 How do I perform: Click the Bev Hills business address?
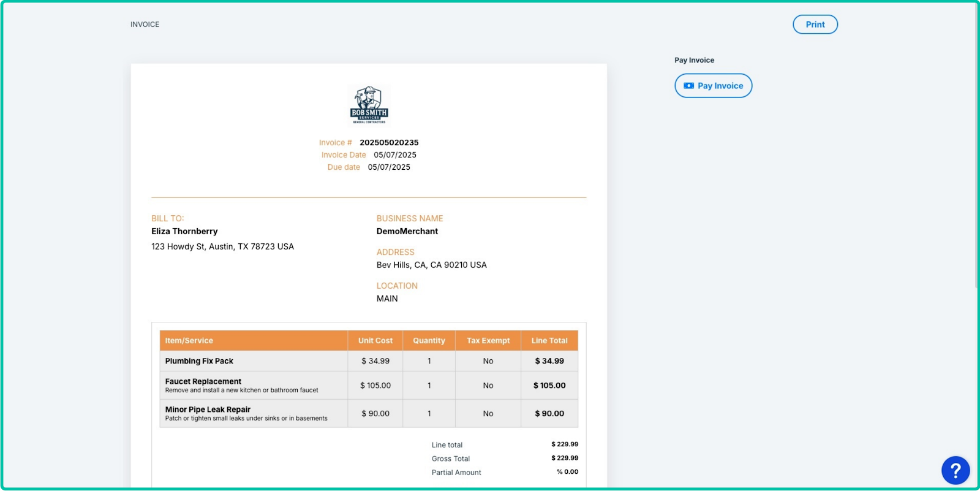tap(431, 265)
